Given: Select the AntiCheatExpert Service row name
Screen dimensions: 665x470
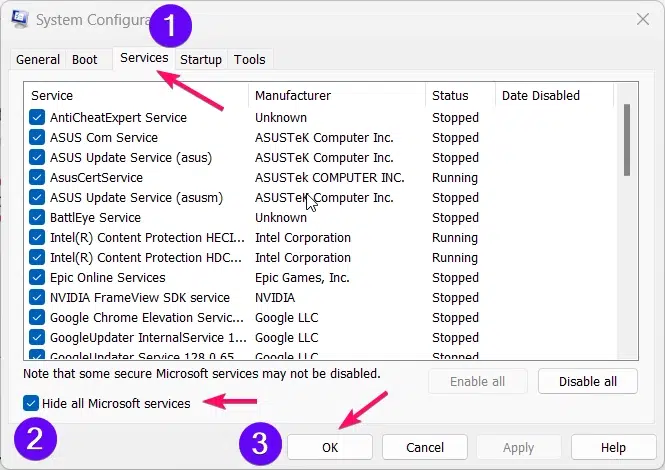Looking at the screenshot, I should pos(118,118).
